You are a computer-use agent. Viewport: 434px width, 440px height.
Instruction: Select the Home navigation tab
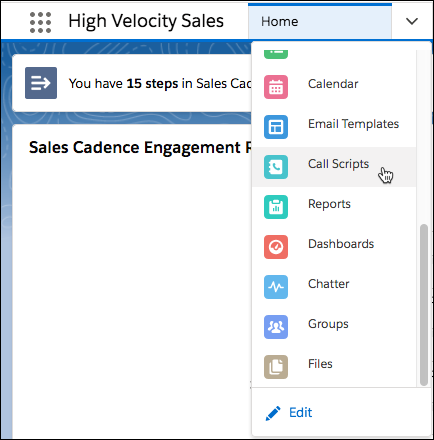pos(320,21)
